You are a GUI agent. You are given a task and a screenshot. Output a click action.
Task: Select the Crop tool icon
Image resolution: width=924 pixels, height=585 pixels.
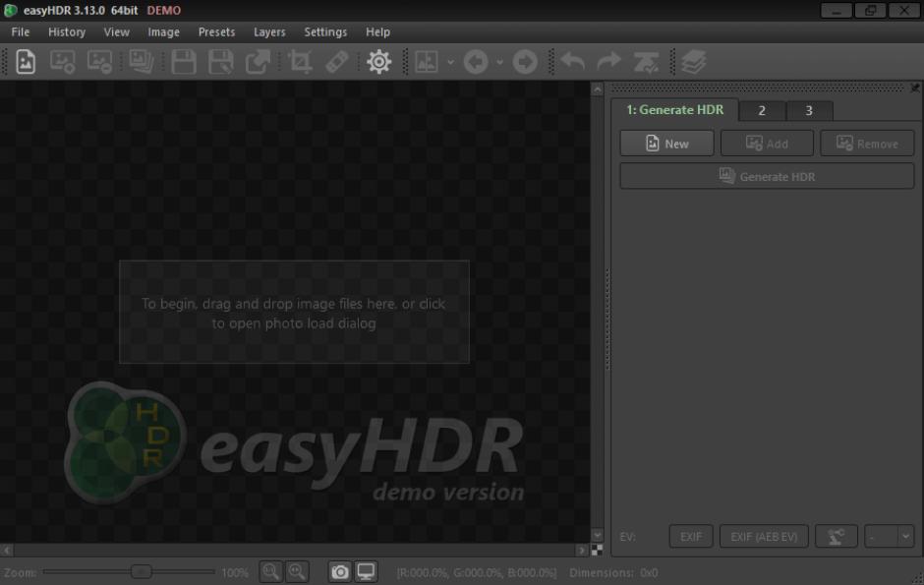(x=300, y=61)
